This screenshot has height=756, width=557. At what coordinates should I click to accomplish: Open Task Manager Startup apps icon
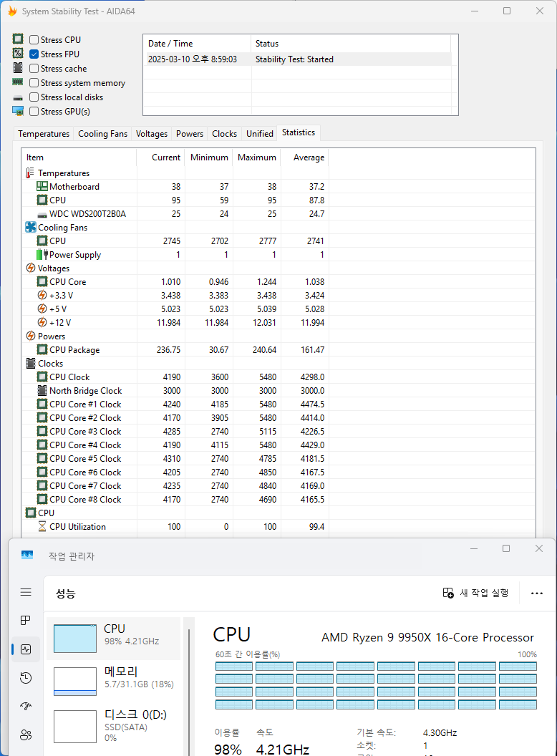(26, 707)
